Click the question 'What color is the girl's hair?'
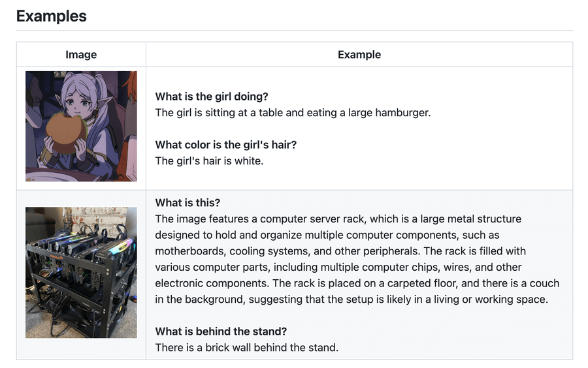The width and height of the screenshot is (588, 368). click(226, 145)
